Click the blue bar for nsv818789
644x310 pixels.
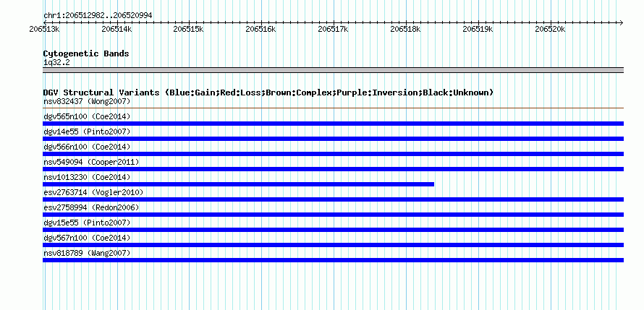(x=333, y=260)
